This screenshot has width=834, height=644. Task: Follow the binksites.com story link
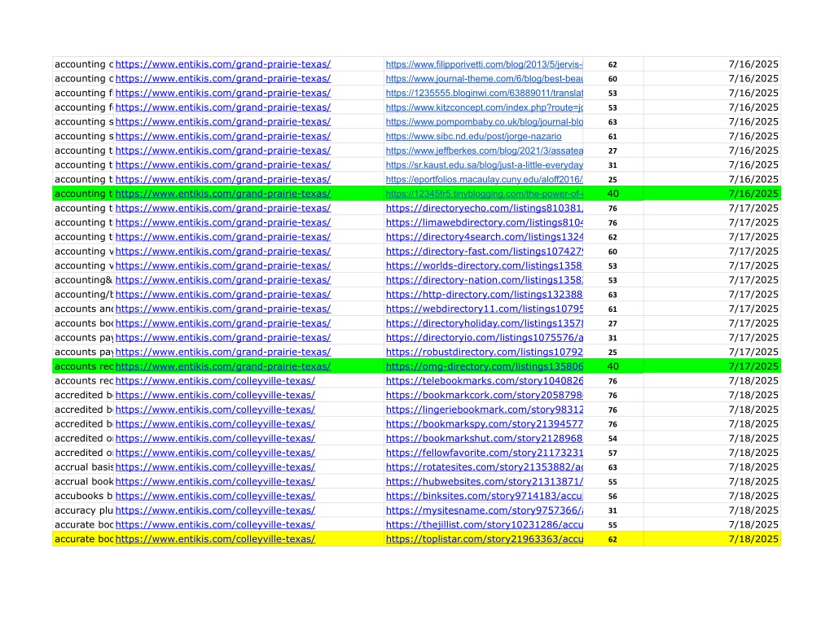pyautogui.click(x=484, y=495)
